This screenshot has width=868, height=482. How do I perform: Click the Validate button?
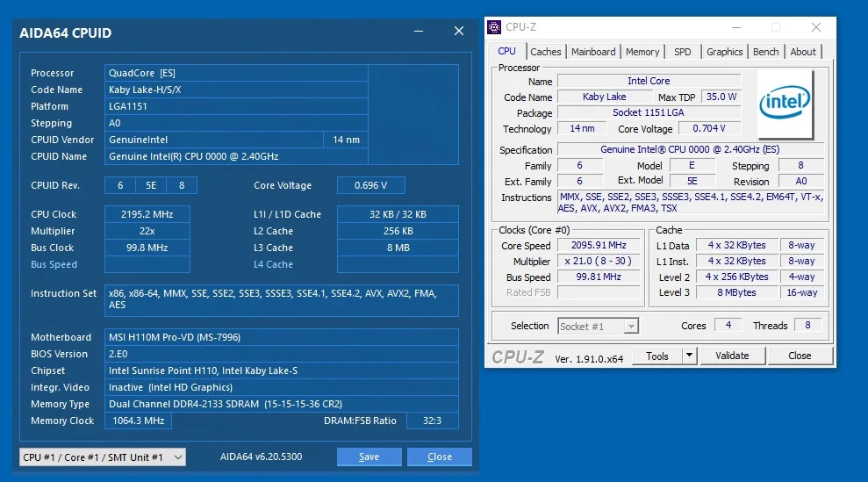point(732,356)
